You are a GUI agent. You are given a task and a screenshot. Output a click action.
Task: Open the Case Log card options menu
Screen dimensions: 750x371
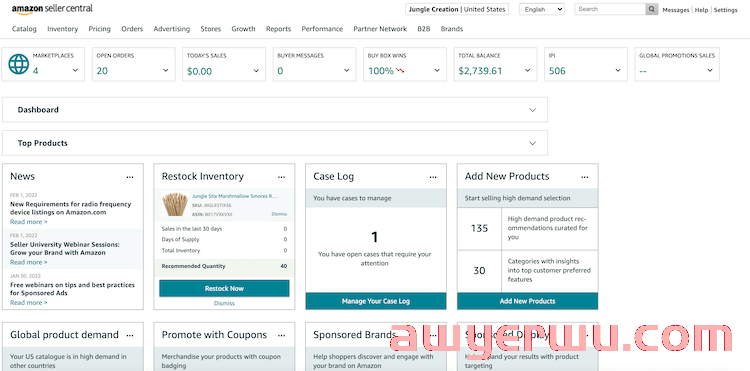coord(433,177)
